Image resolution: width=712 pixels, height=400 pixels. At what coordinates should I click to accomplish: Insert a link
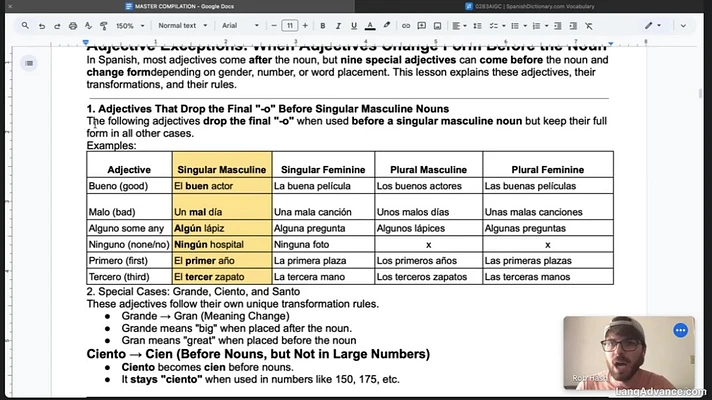pyautogui.click(x=406, y=26)
